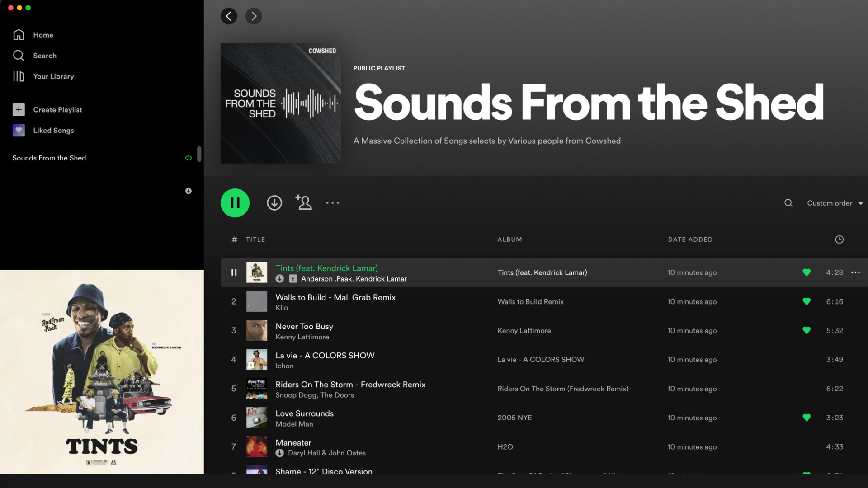The height and width of the screenshot is (488, 868).
Task: Go back using the left arrow button
Action: click(x=229, y=16)
